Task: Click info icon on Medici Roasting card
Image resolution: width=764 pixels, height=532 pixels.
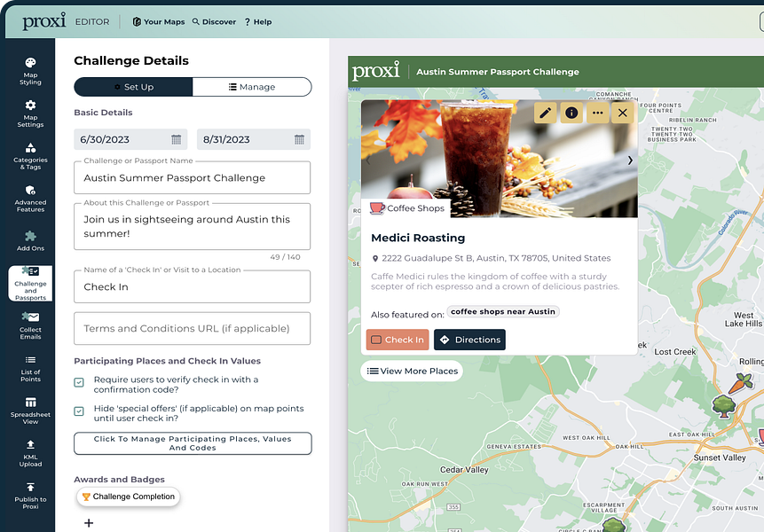Action: [571, 113]
